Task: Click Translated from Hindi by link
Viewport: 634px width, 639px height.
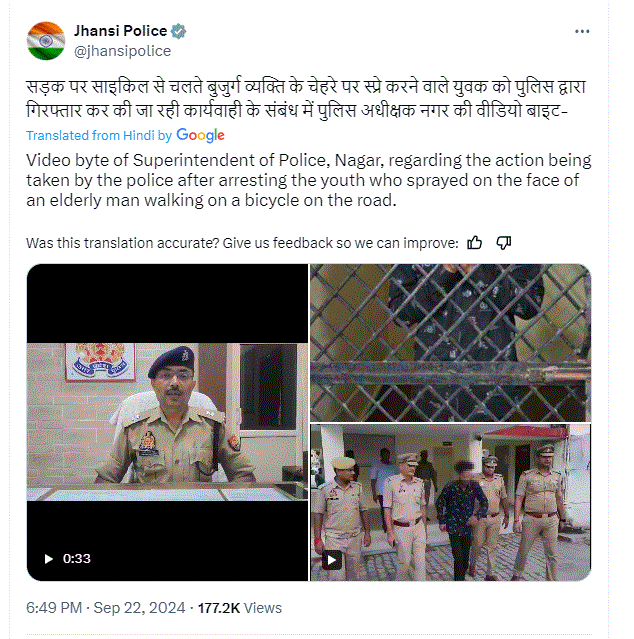Action: point(99,135)
